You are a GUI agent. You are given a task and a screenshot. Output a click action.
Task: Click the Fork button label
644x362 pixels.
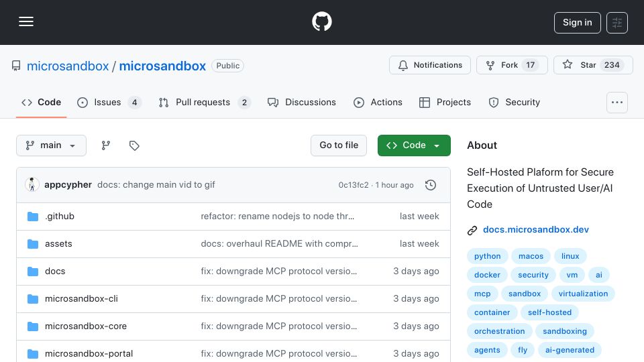[509, 65]
